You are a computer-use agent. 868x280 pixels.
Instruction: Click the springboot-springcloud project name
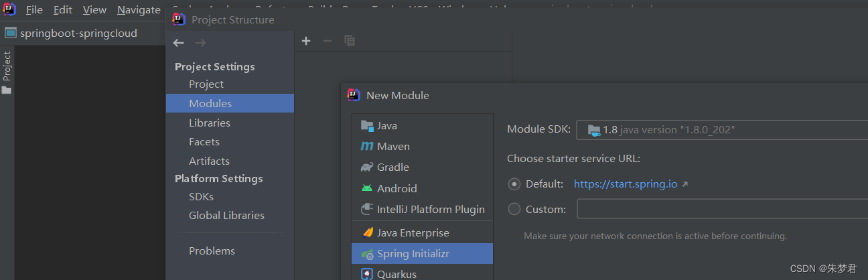tap(78, 33)
